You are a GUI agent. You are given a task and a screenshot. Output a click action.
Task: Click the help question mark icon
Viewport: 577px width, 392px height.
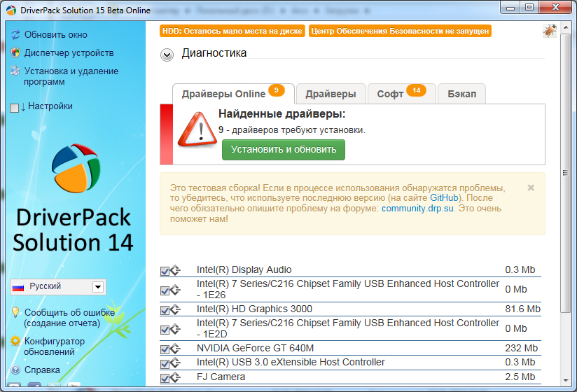click(15, 370)
